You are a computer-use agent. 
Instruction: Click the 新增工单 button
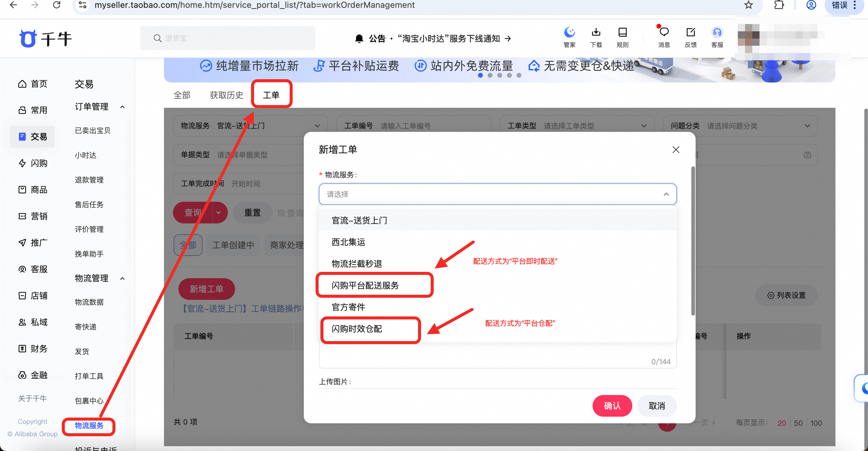pos(206,289)
